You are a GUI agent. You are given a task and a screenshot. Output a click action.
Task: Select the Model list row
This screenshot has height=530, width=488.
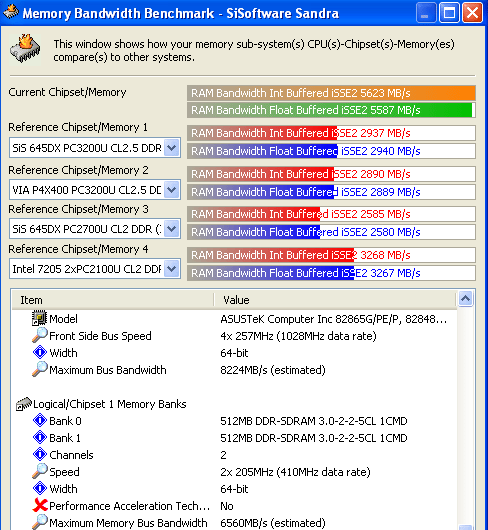point(234,319)
